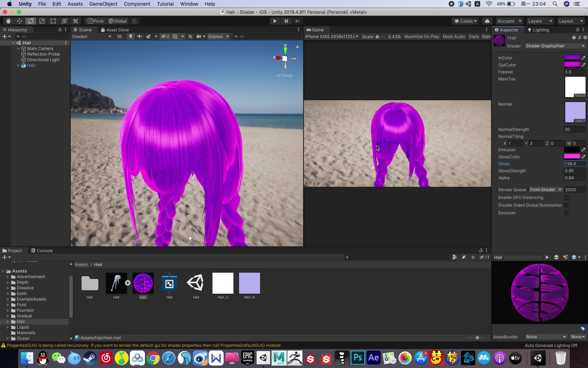Toggle scene audio speaker icon
The image size is (588, 368).
click(x=140, y=36)
